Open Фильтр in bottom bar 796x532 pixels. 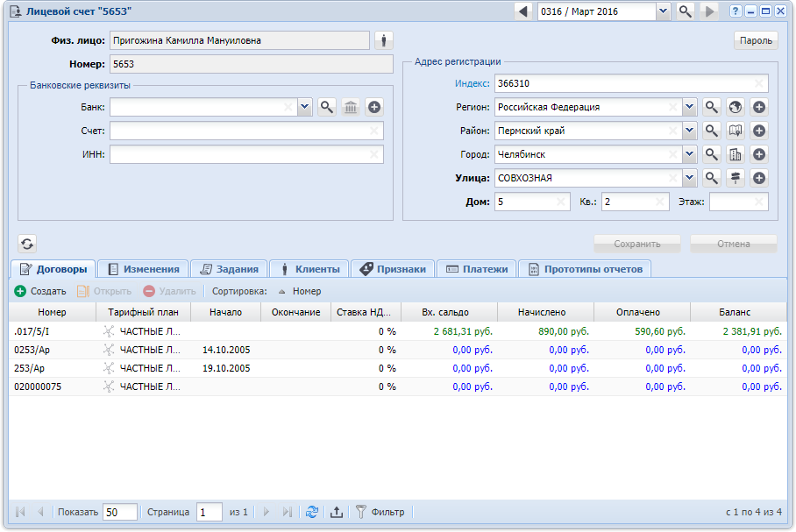pos(380,512)
